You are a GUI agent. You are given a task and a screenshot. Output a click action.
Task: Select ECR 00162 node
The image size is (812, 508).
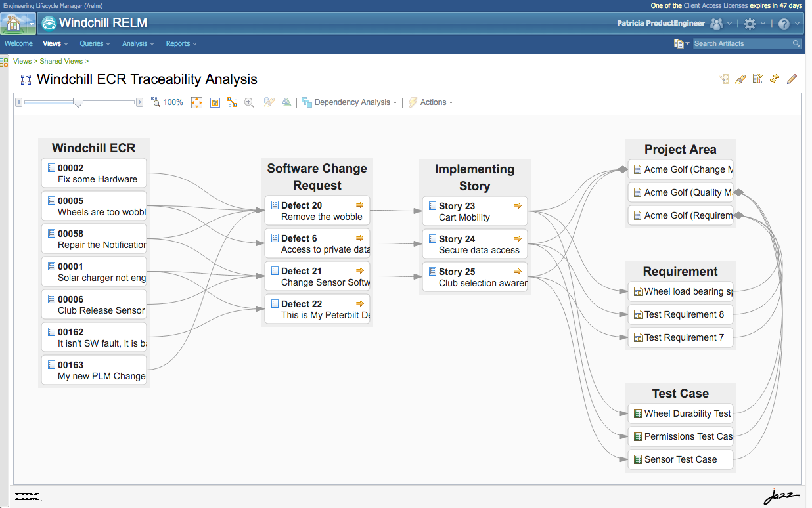click(94, 337)
